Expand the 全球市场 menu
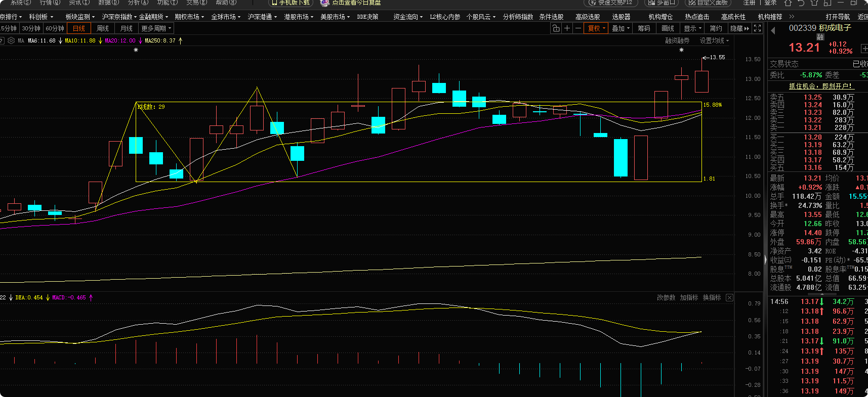 pyautogui.click(x=226, y=17)
